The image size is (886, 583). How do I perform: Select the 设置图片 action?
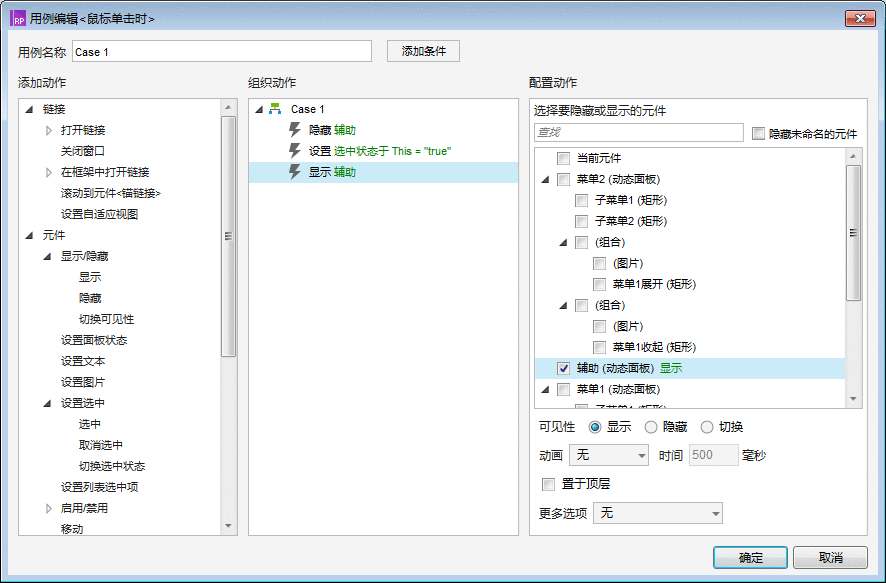(x=83, y=382)
